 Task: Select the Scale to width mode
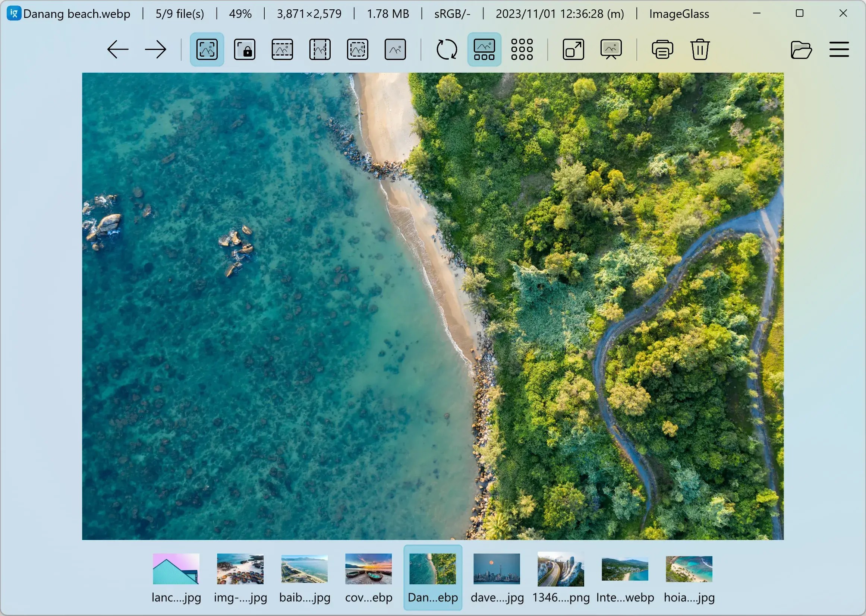coord(281,49)
